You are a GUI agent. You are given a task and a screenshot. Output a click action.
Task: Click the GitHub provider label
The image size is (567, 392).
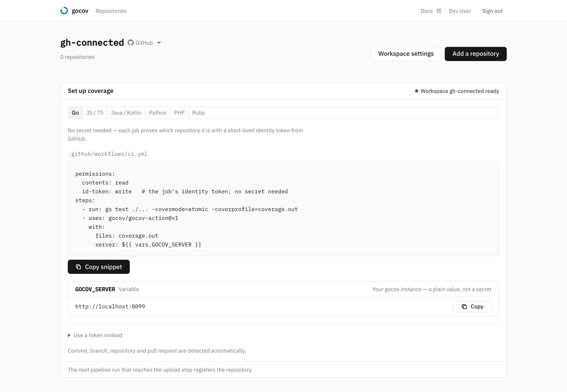(x=144, y=43)
